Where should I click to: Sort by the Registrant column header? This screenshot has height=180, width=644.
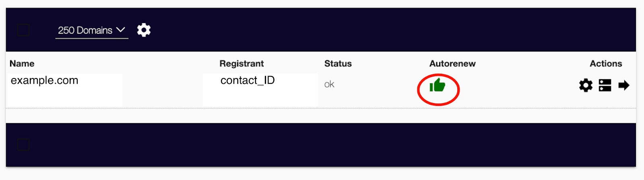click(x=242, y=64)
